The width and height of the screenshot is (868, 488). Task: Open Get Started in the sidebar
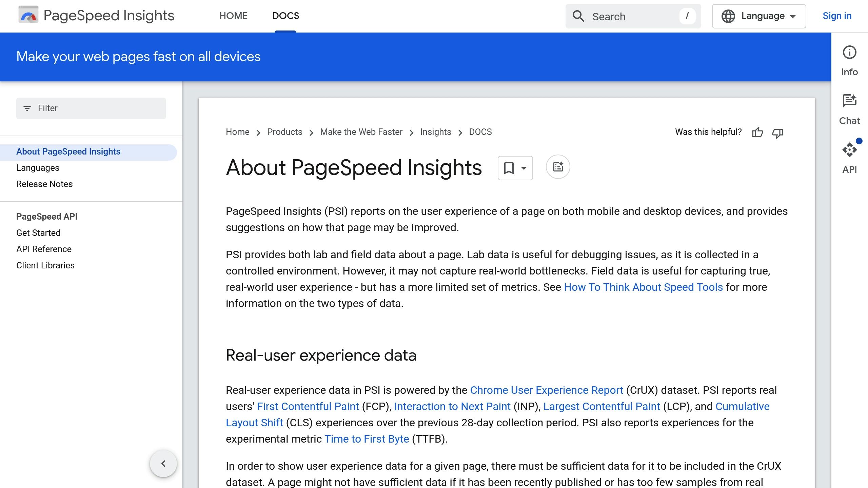click(x=38, y=233)
